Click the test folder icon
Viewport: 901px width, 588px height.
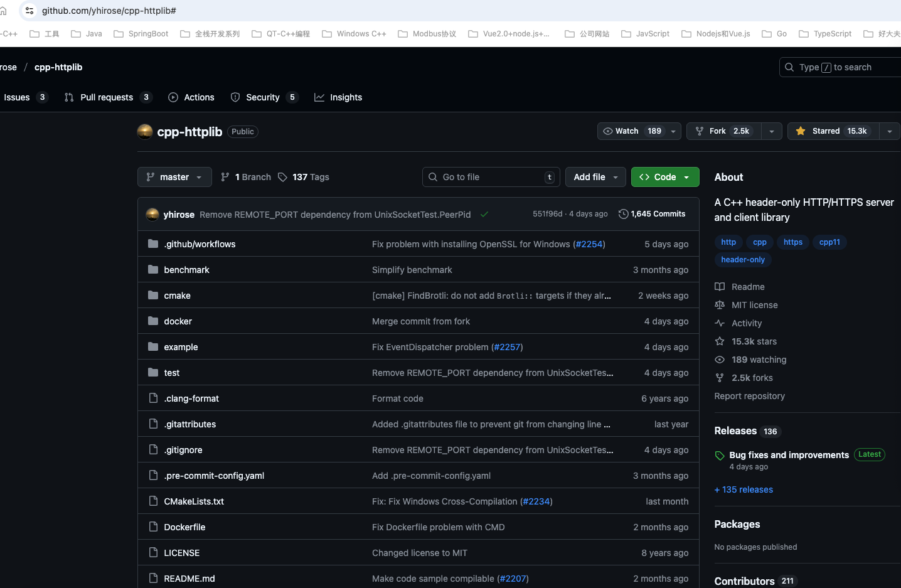(153, 372)
